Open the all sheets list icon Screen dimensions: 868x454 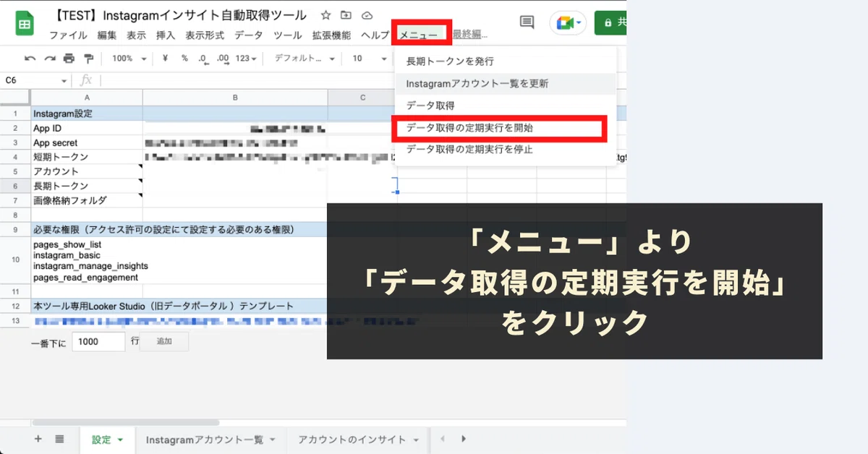coord(60,439)
